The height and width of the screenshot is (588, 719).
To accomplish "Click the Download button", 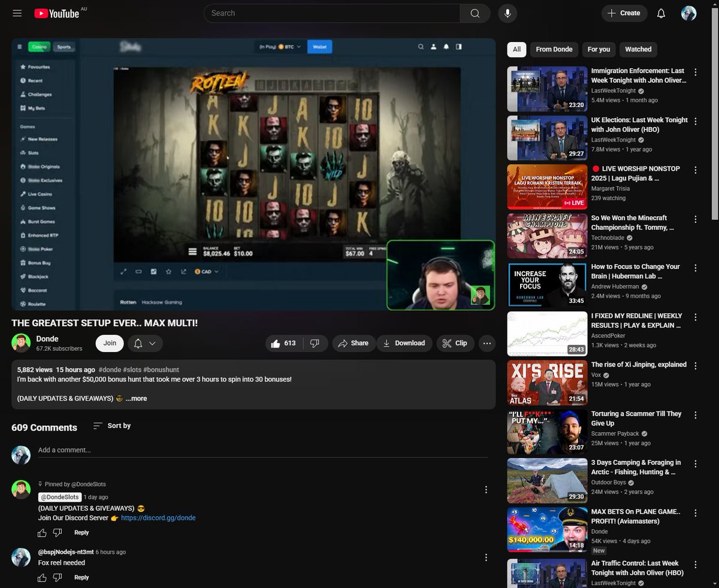I will [404, 343].
